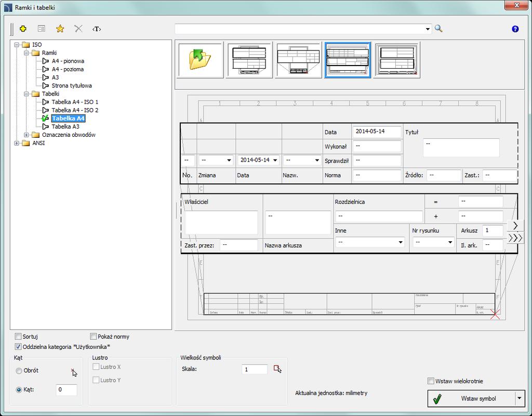Expand the ANSI tree node

(17, 143)
